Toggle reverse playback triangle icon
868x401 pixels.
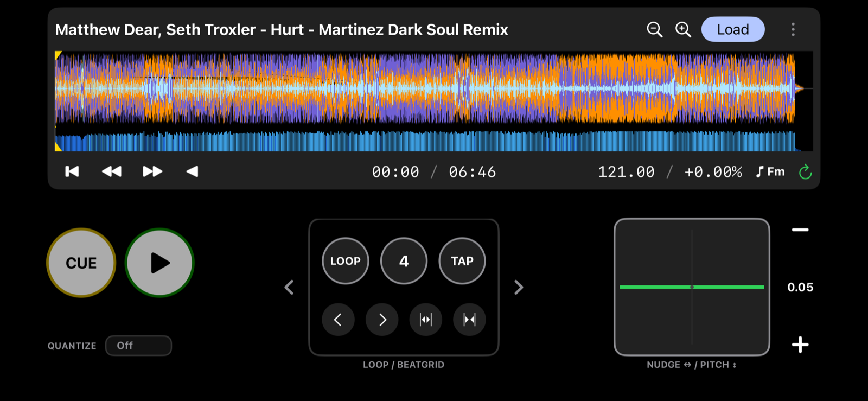(x=192, y=171)
